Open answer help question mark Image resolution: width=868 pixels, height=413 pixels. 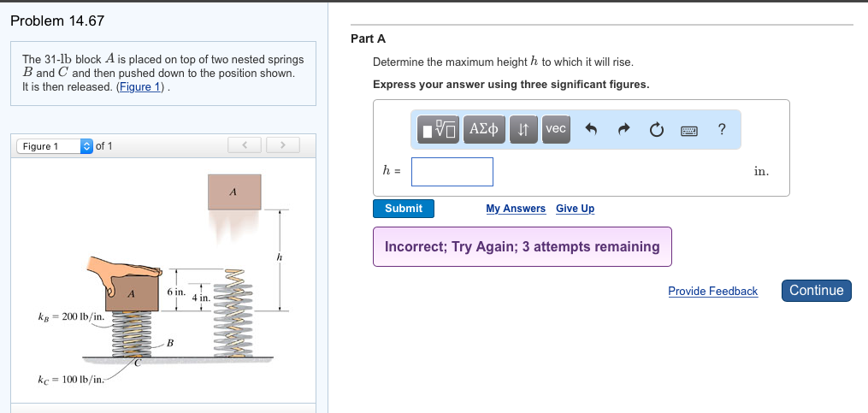click(723, 129)
